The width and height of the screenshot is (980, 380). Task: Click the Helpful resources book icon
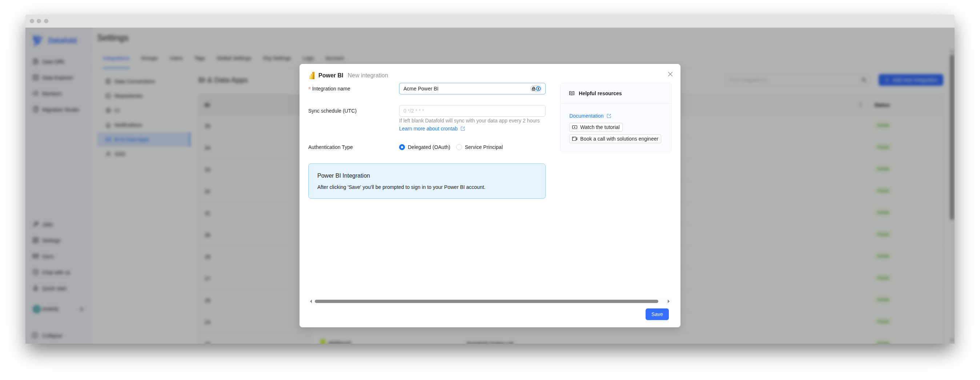tap(571, 93)
